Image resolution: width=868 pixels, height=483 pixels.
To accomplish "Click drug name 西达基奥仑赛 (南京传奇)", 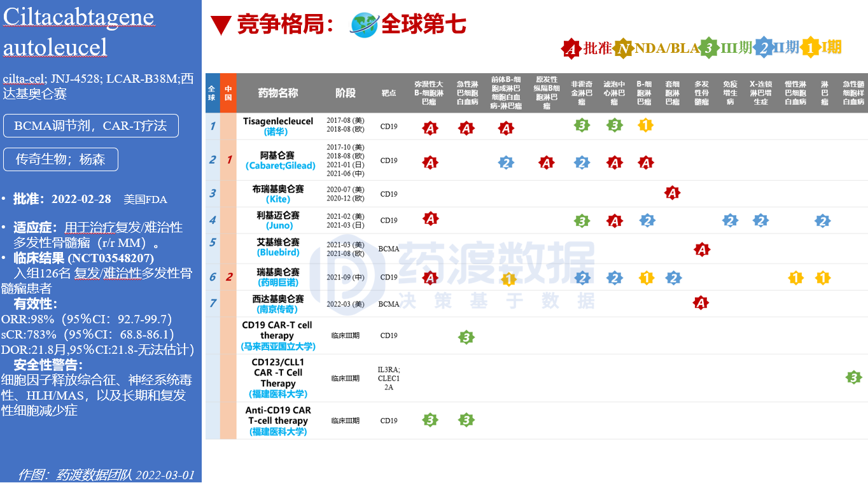I will (x=278, y=304).
